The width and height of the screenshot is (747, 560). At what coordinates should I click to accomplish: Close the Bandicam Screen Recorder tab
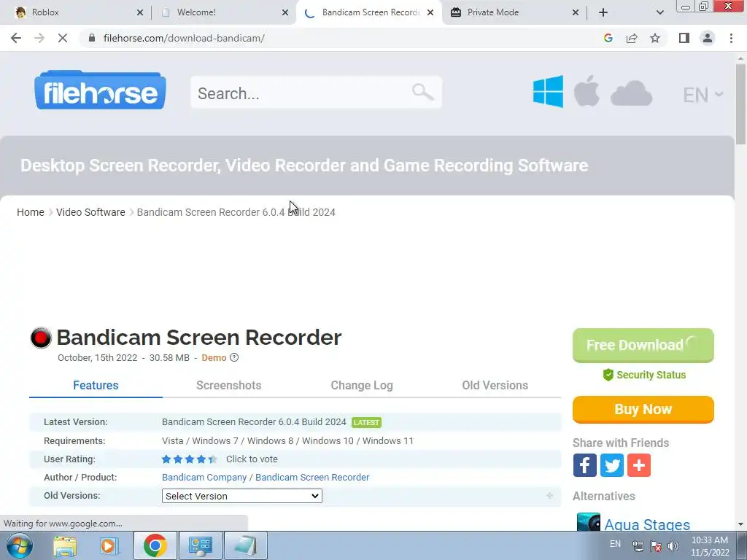pos(430,12)
